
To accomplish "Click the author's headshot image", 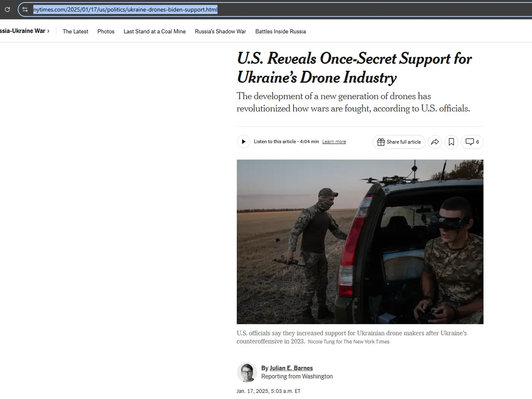I will [247, 372].
